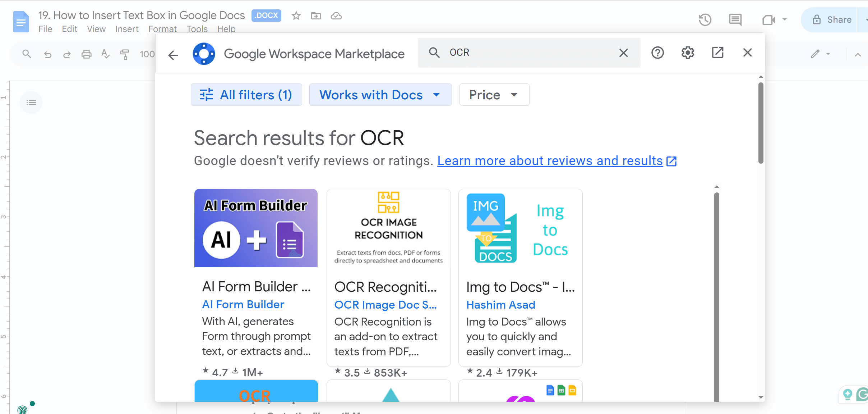Start a Meet call camera icon
The height and width of the screenshot is (414, 868).
(x=768, y=20)
